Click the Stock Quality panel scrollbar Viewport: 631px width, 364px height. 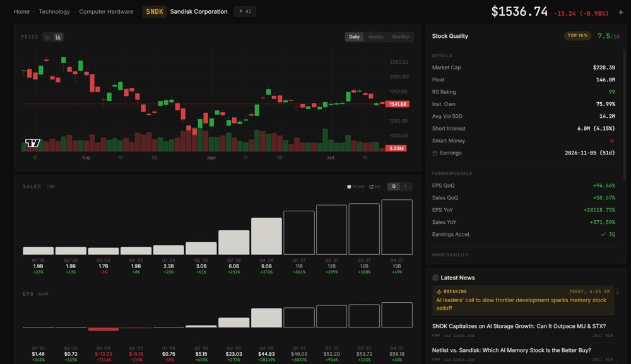click(624, 115)
